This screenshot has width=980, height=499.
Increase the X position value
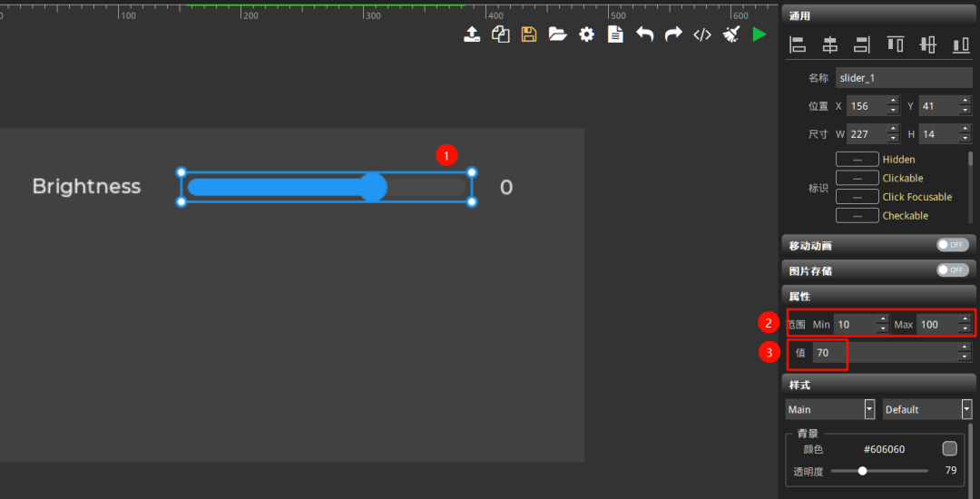coord(893,102)
